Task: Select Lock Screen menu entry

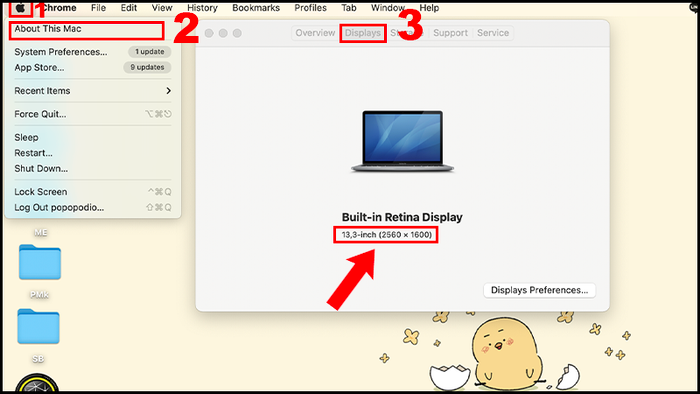Action: point(41,192)
